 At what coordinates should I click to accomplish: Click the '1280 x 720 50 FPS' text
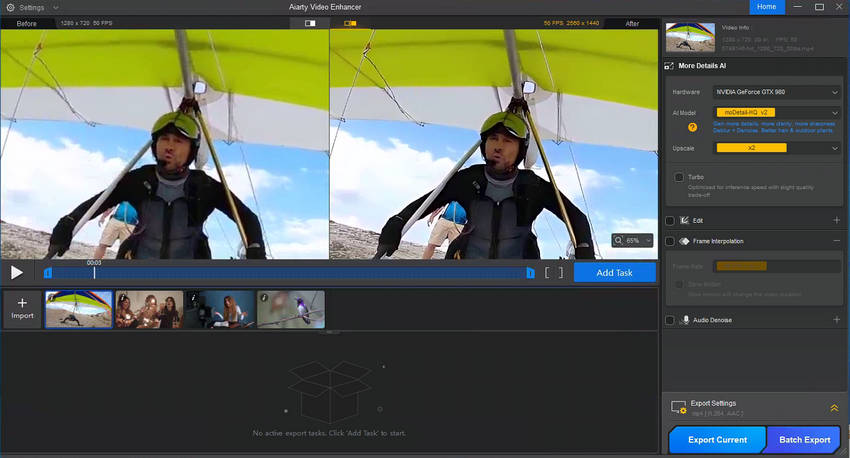86,23
